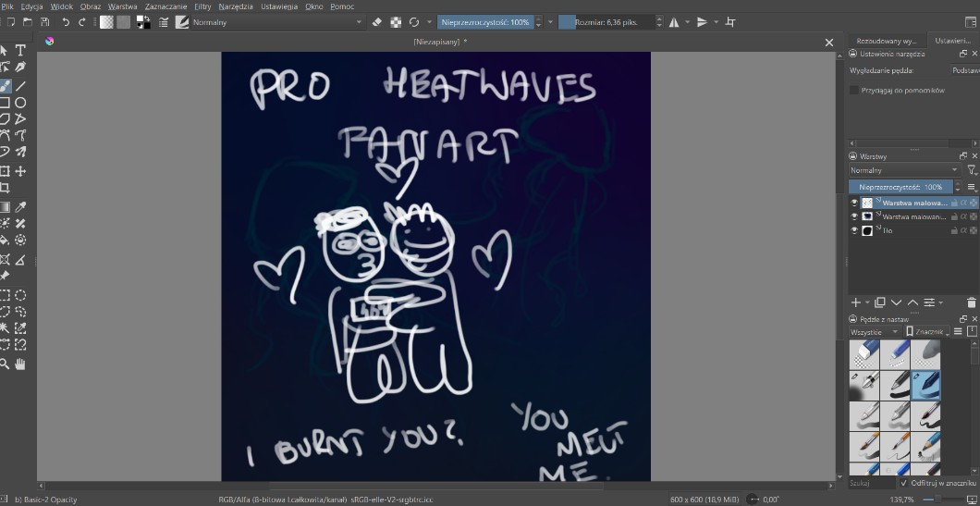The height and width of the screenshot is (506, 980).
Task: Click the horizontal mirror tool icon
Action: coord(674,21)
